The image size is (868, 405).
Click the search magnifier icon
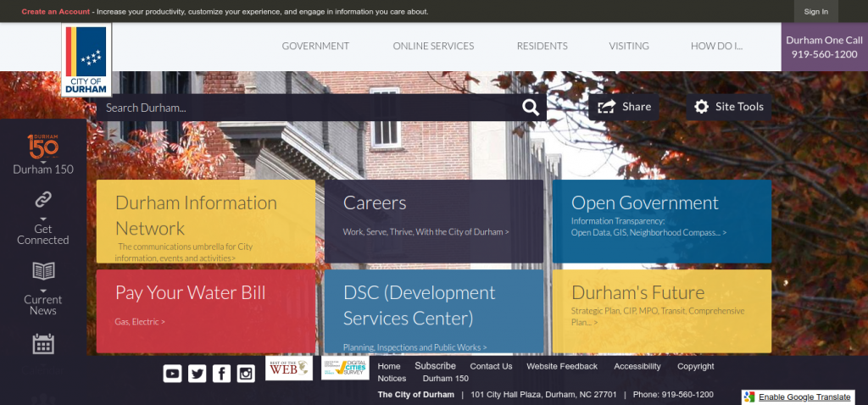[531, 107]
